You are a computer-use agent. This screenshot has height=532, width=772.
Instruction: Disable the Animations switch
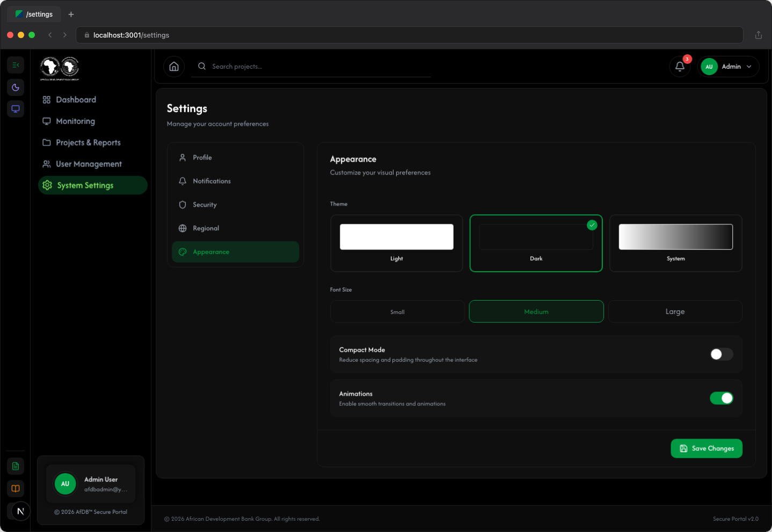(722, 398)
